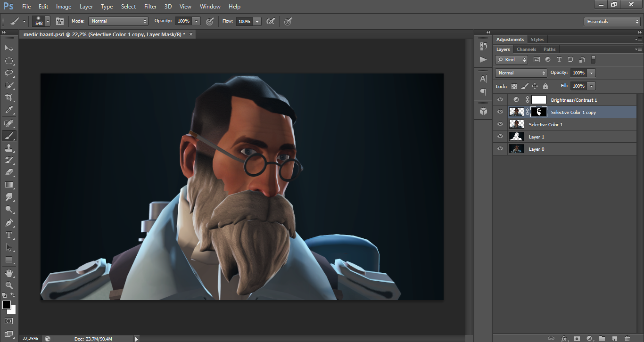The image size is (644, 342).
Task: Select the Rectangle shape tool
Action: [x=9, y=260]
